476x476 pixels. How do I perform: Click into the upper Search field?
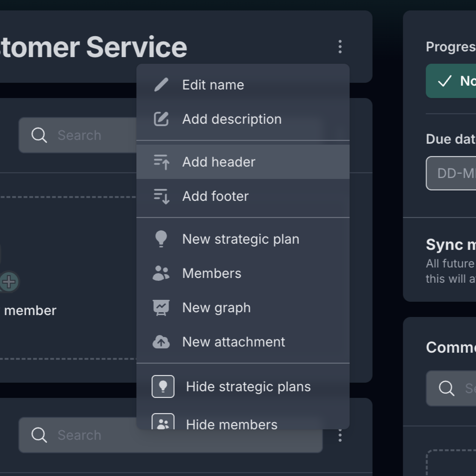click(x=78, y=135)
